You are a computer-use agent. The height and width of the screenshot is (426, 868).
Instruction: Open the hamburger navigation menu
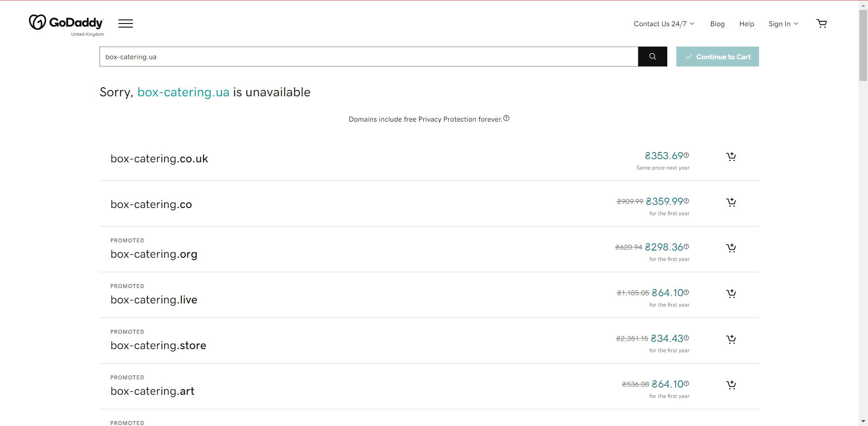pyautogui.click(x=126, y=24)
